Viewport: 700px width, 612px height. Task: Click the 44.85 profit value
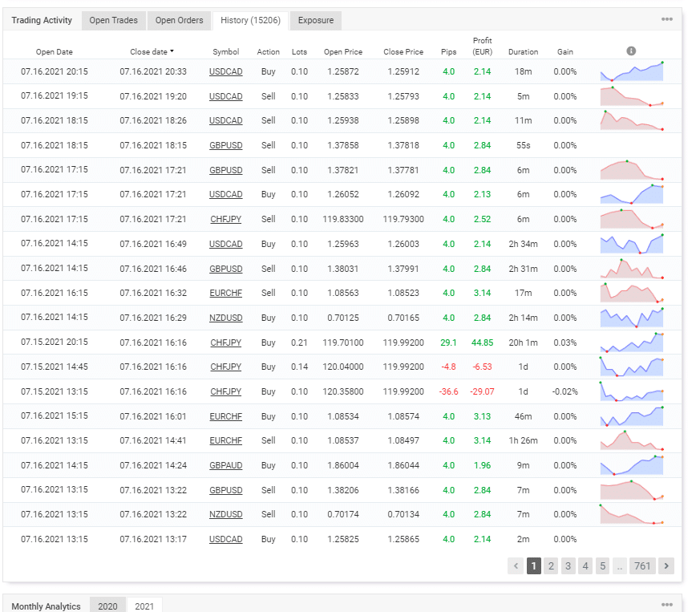pyautogui.click(x=483, y=342)
